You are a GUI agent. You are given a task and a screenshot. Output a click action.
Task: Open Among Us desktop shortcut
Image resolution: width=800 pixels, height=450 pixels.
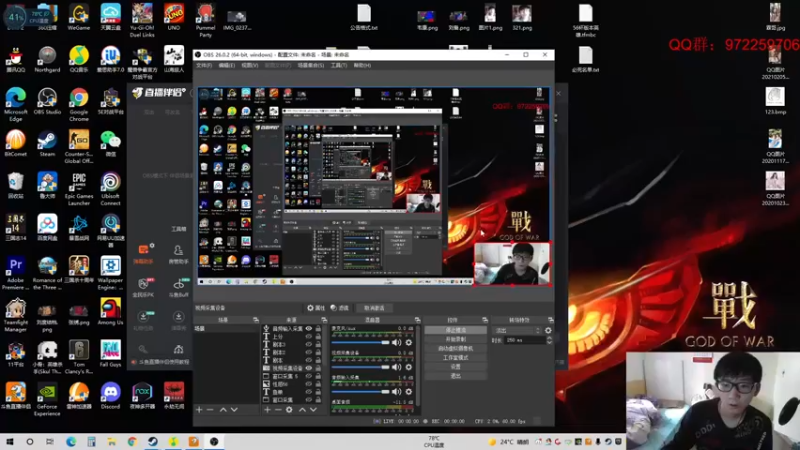coord(110,312)
